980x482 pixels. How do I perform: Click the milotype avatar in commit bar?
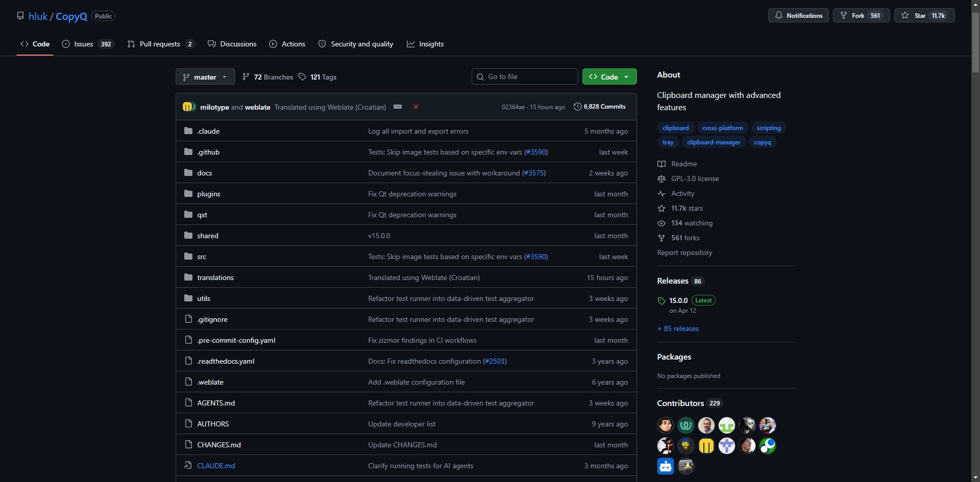[186, 107]
